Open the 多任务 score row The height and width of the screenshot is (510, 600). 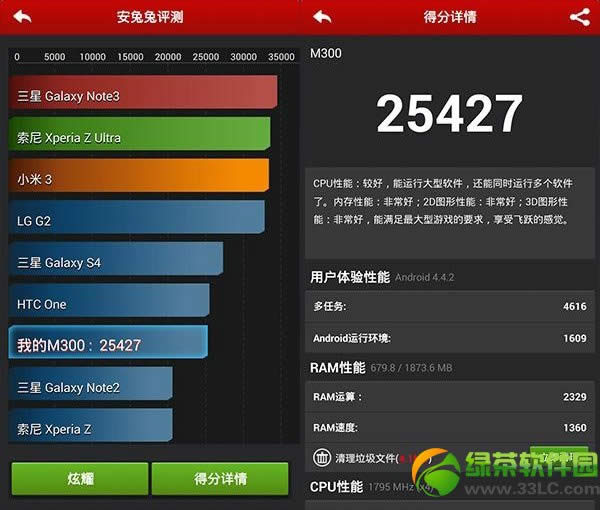tap(450, 306)
